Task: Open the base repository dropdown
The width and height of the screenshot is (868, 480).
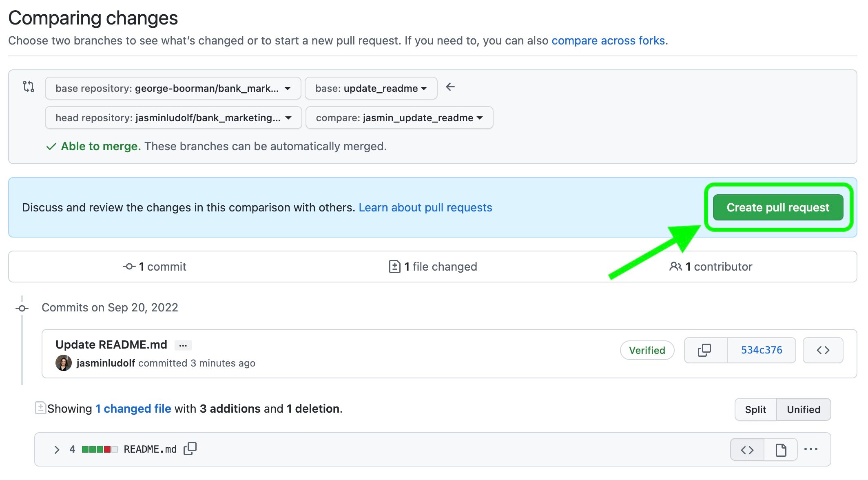Action: tap(173, 88)
